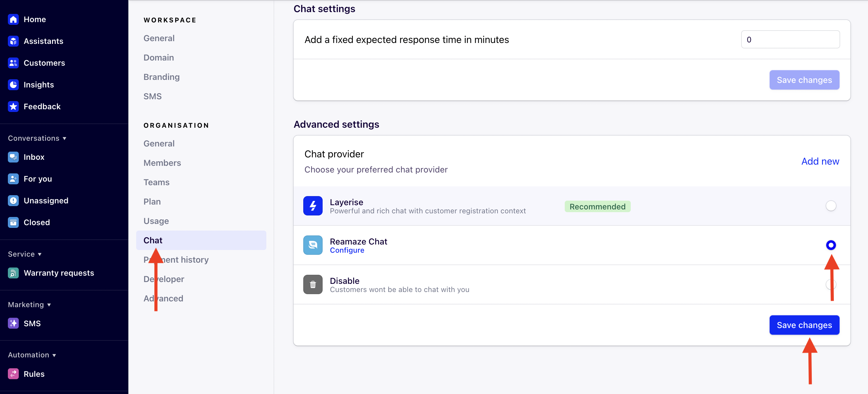Open Members organisation settings
Image resolution: width=868 pixels, height=394 pixels.
pos(162,163)
